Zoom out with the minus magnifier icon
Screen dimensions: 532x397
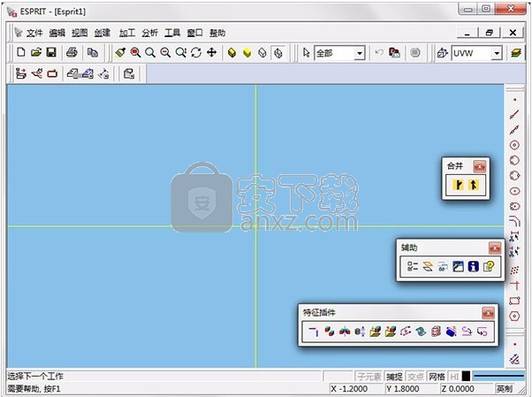[x=165, y=53]
